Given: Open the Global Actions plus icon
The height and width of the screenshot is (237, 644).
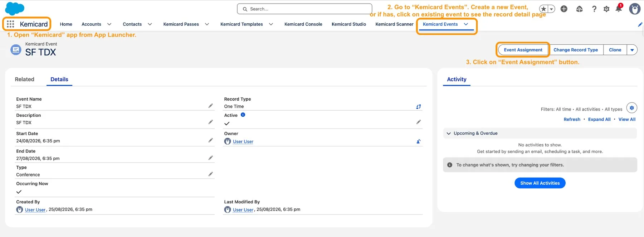Looking at the screenshot, I should tap(564, 9).
